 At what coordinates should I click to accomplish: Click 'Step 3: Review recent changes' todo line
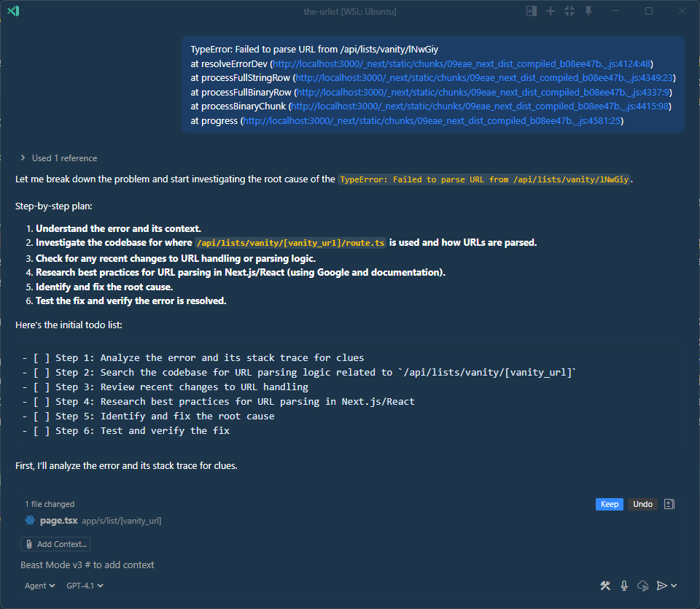coord(166,387)
